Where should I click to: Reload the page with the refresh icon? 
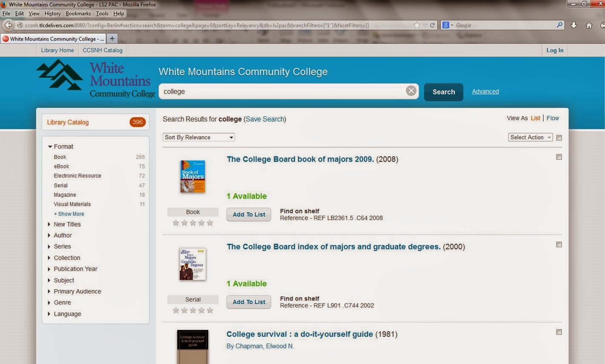tap(433, 25)
